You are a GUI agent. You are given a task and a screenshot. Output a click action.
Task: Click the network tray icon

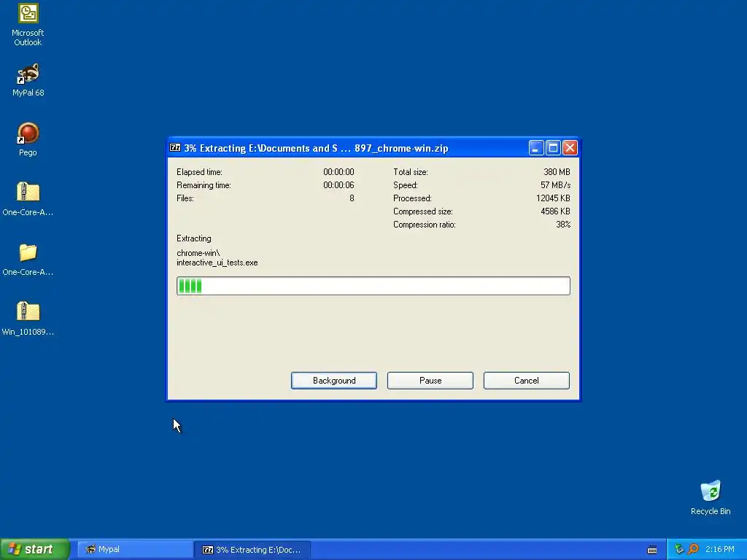tap(679, 549)
